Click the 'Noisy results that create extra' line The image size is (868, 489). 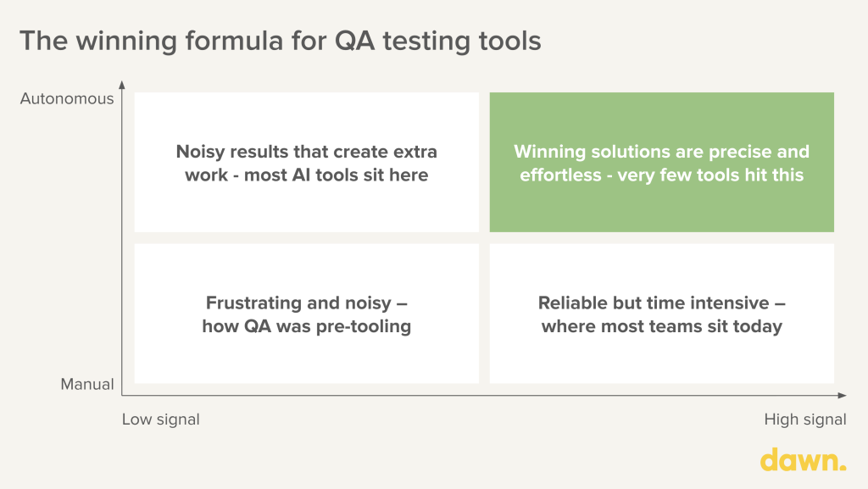coord(307,152)
